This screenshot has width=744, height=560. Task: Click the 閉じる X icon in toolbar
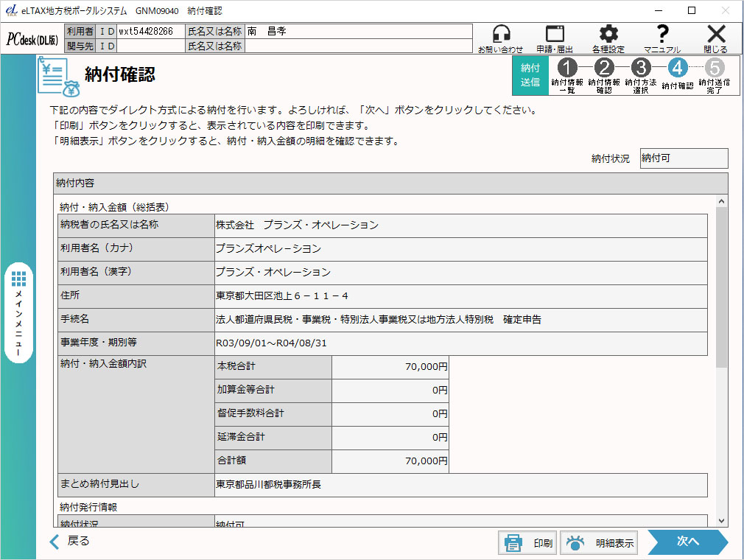(715, 35)
